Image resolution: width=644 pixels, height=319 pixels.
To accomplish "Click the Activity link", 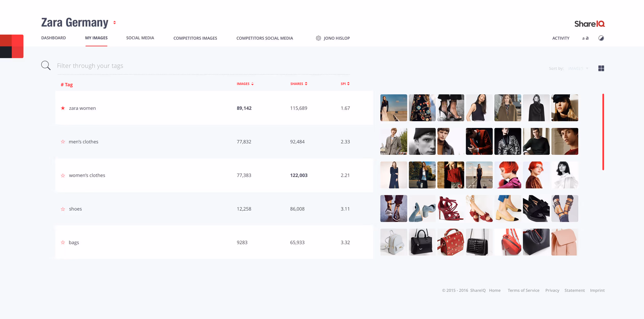I will pyautogui.click(x=561, y=38).
